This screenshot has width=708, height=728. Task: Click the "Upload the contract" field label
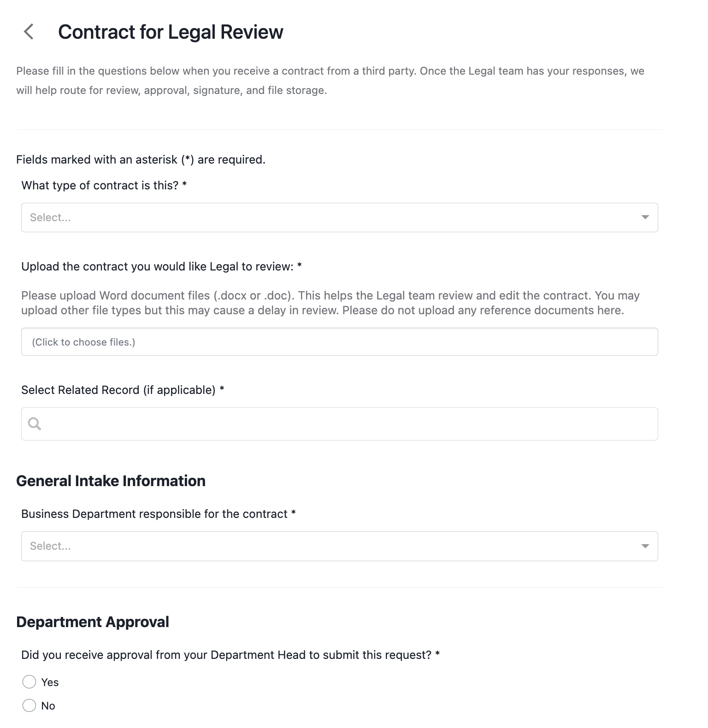tap(161, 266)
